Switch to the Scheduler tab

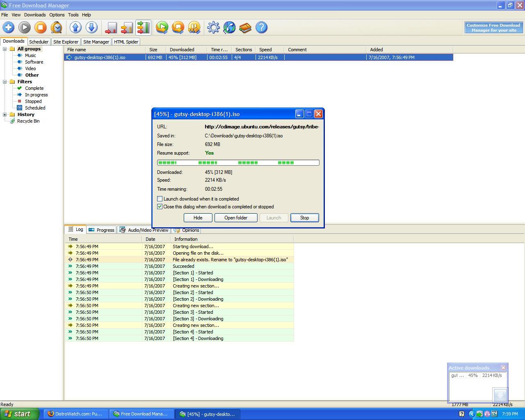[x=39, y=42]
